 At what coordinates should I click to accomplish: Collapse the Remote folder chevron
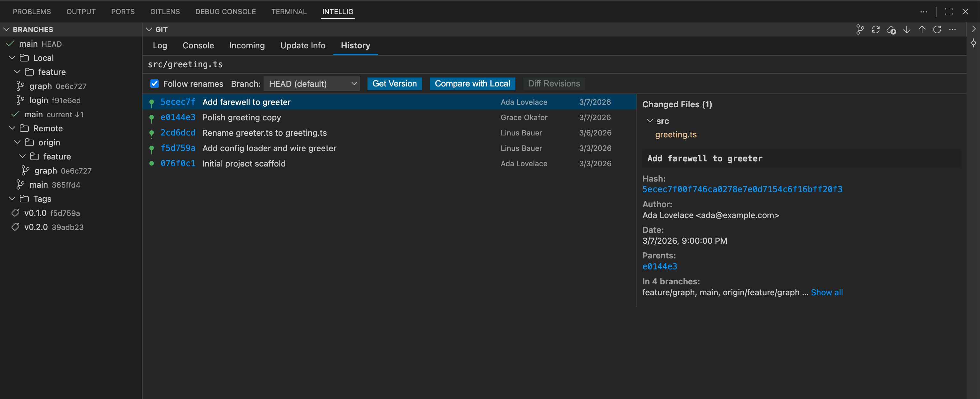pyautogui.click(x=12, y=128)
